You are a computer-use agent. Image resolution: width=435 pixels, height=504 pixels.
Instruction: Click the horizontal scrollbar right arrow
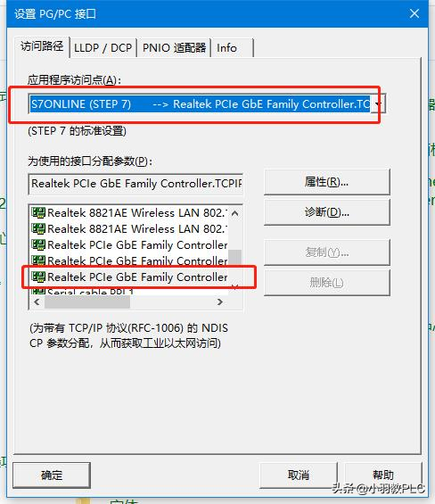(x=220, y=302)
